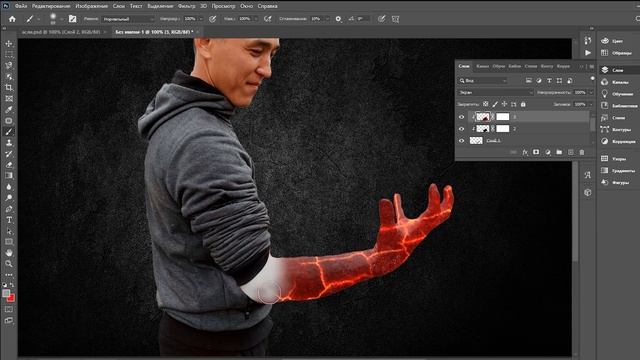Select the Brush tool in the left toolbar
Image resolution: width=640 pixels, height=360 pixels.
tap(9, 131)
